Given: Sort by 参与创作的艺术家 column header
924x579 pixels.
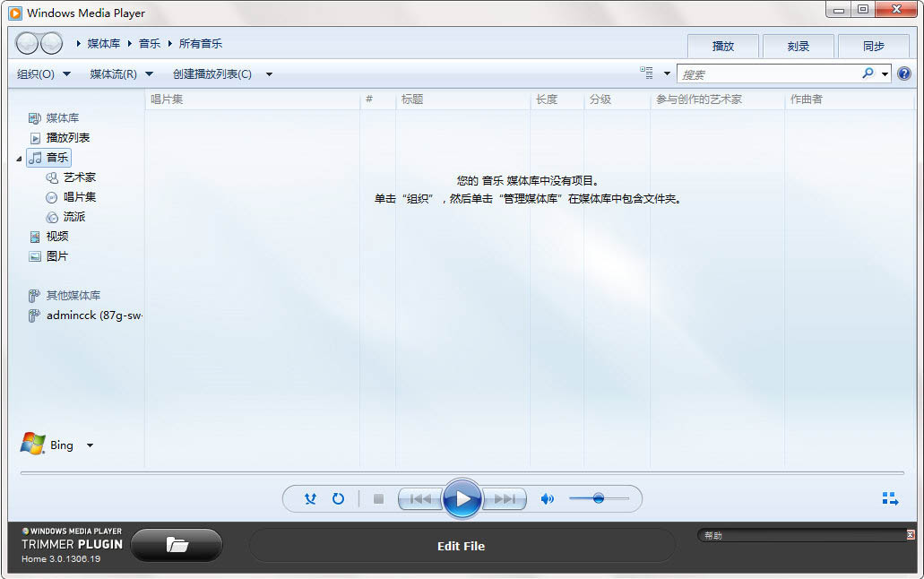Looking at the screenshot, I should tap(717, 99).
